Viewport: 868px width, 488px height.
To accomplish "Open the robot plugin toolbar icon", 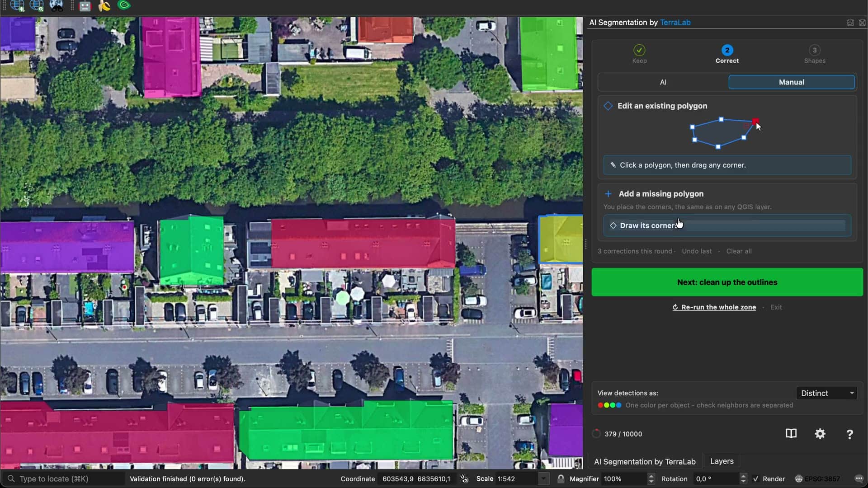I will (85, 6).
